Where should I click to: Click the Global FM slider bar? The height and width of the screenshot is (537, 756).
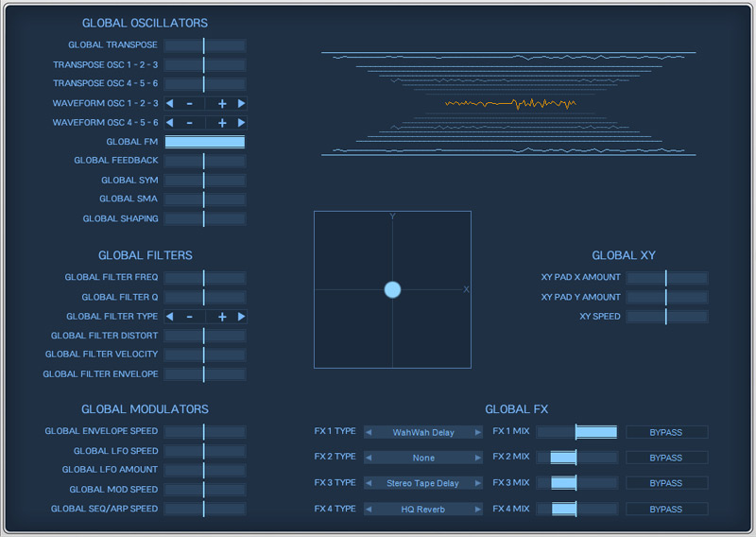coord(205,142)
